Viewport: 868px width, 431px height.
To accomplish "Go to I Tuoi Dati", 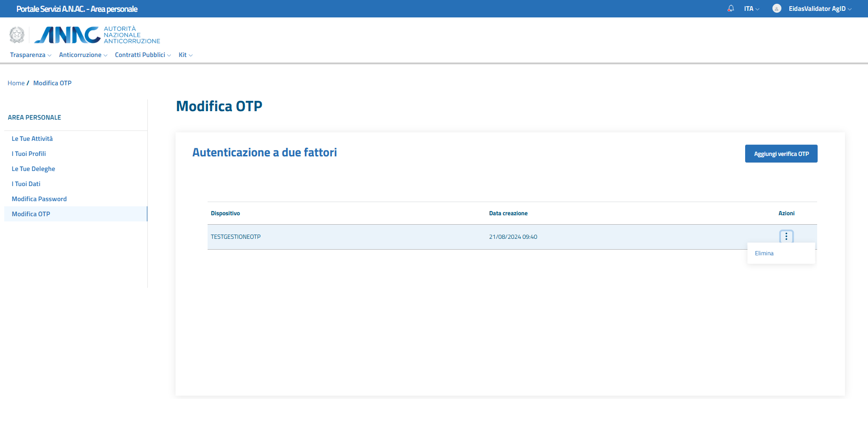I will pyautogui.click(x=26, y=184).
